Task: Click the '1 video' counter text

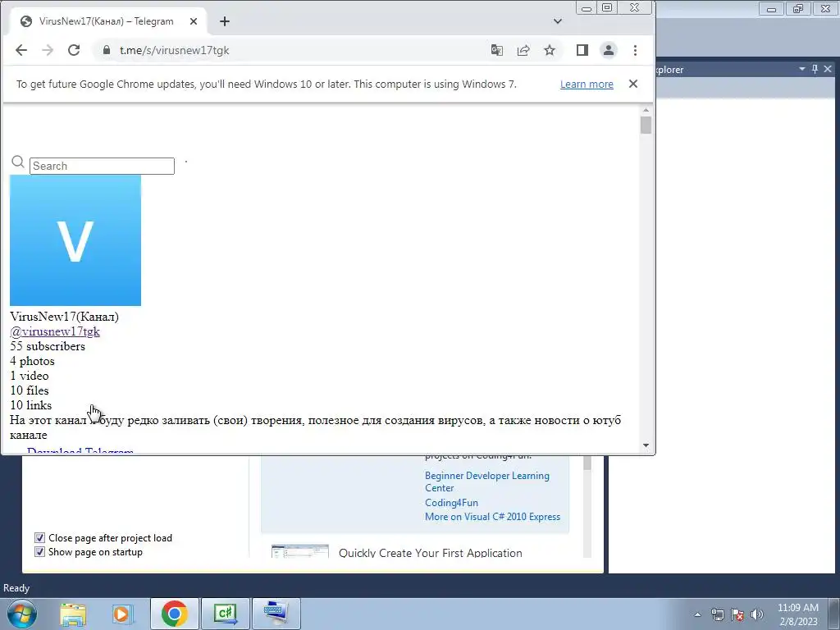Action: click(x=30, y=376)
